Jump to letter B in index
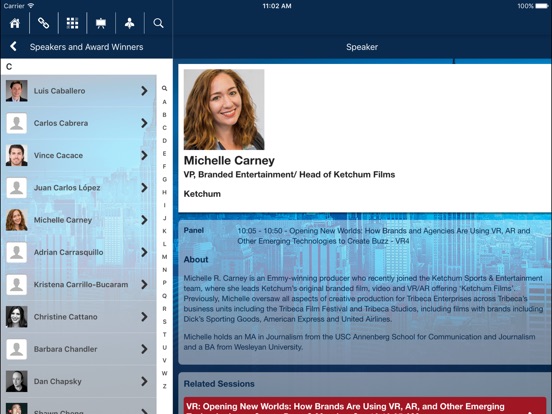 [x=164, y=115]
